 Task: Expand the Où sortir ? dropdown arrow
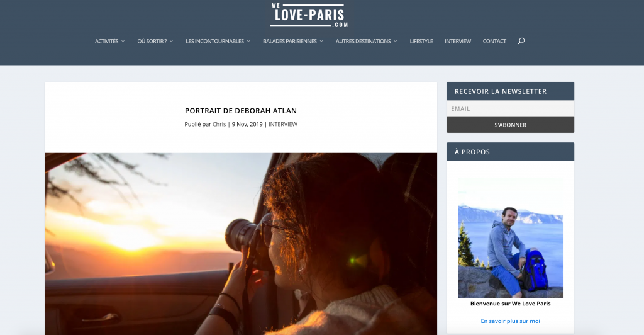[171, 41]
